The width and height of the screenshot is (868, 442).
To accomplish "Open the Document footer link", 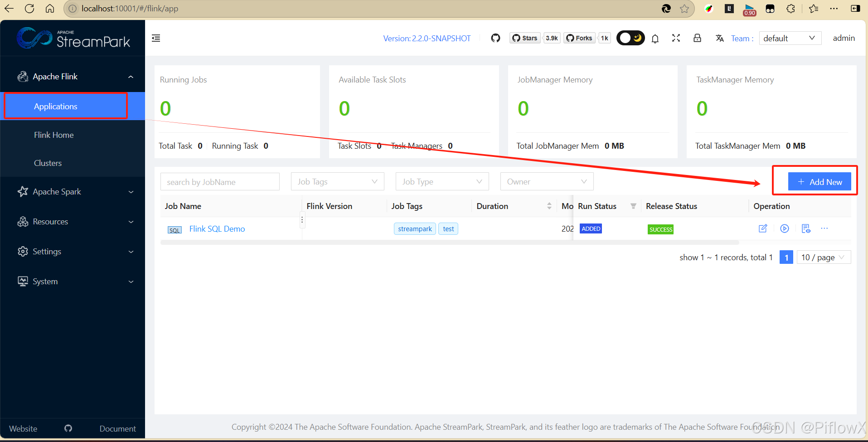I will click(x=117, y=428).
